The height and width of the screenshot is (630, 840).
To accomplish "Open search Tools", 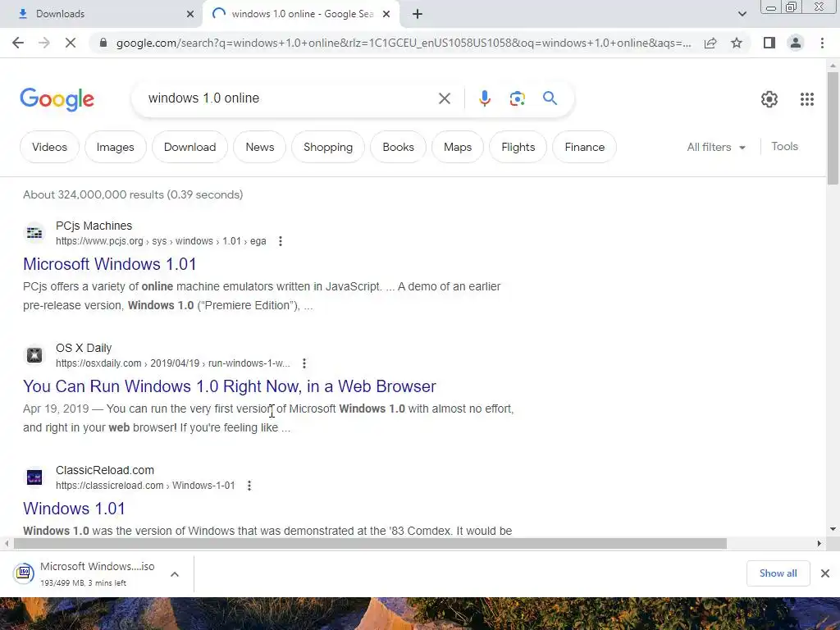I will point(784,146).
